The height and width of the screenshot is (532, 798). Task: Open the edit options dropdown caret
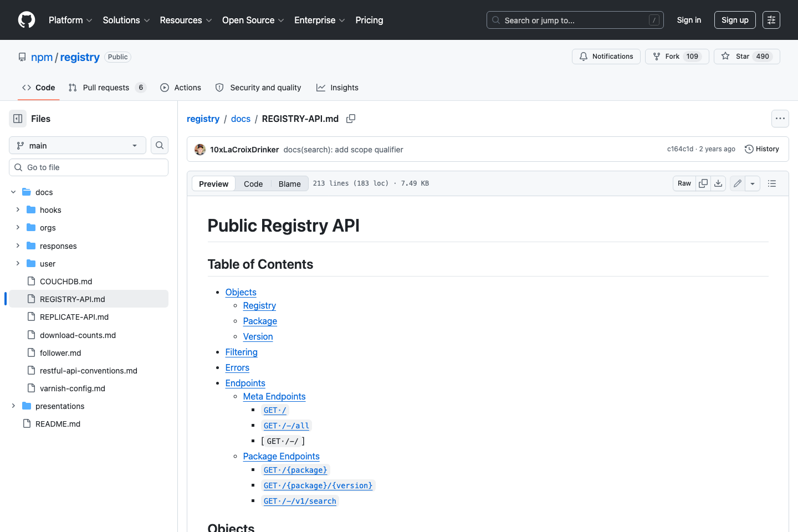(752, 183)
